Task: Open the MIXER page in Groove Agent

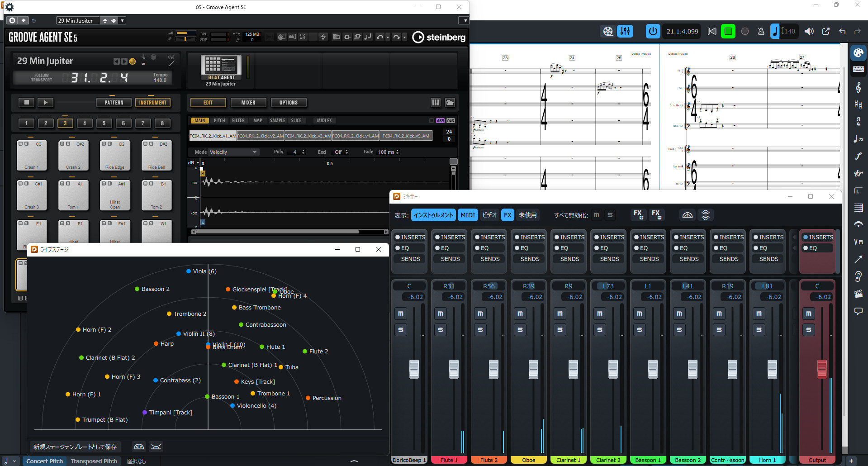Action: (x=248, y=103)
